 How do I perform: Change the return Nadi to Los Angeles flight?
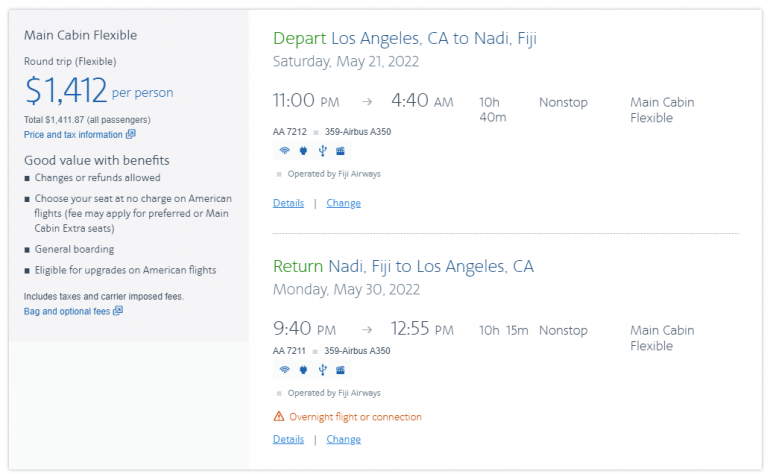pos(343,439)
